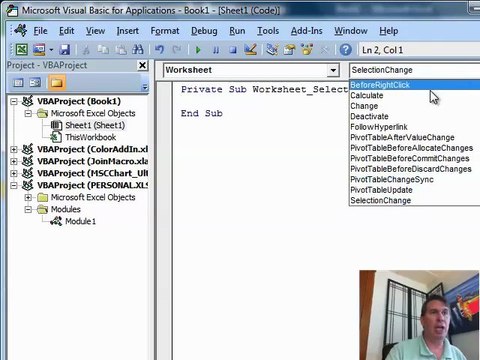Screen dimensions: 480x360
Task: Click the Save toolbar icon
Action: (x=65, y=50)
